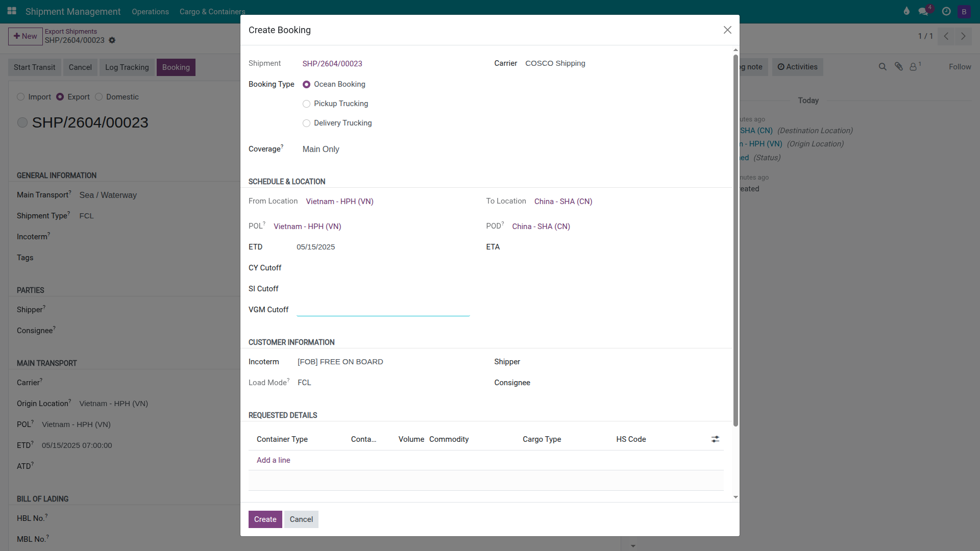Select Ocean Booking radio button

tap(306, 85)
